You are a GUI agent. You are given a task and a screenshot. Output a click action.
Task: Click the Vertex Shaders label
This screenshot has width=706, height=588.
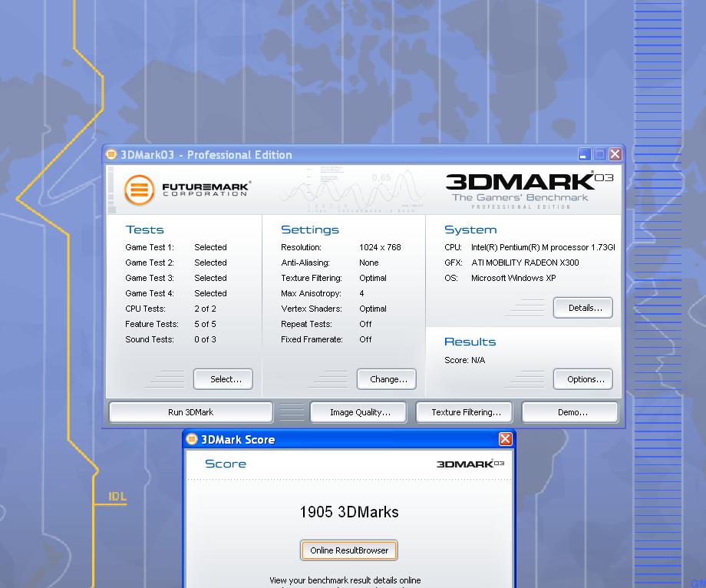(x=312, y=309)
